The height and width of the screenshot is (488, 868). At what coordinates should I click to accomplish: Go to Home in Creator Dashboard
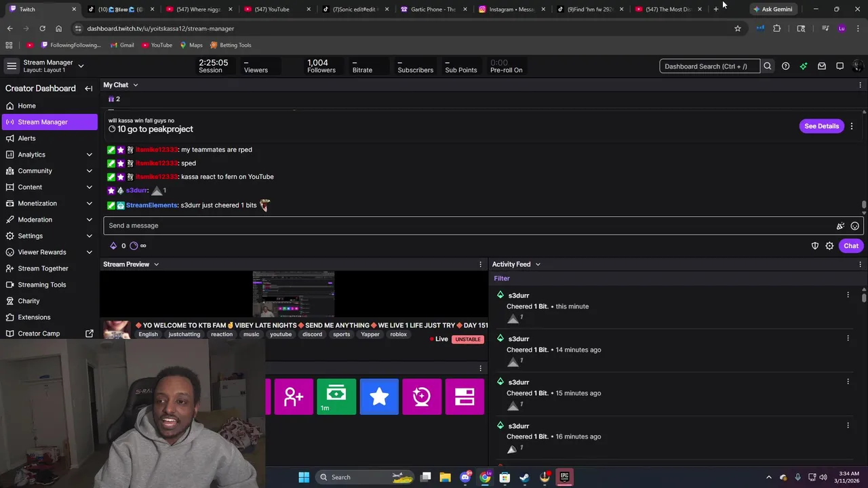coord(49,106)
